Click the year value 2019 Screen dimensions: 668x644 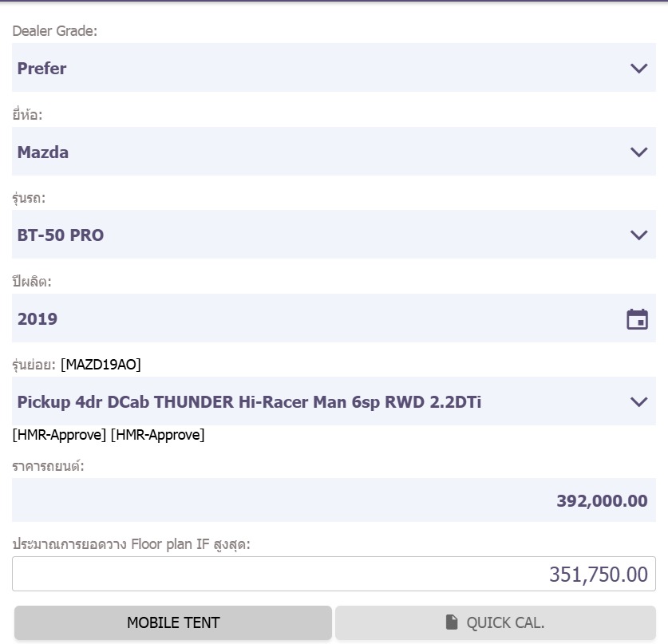[x=38, y=319]
